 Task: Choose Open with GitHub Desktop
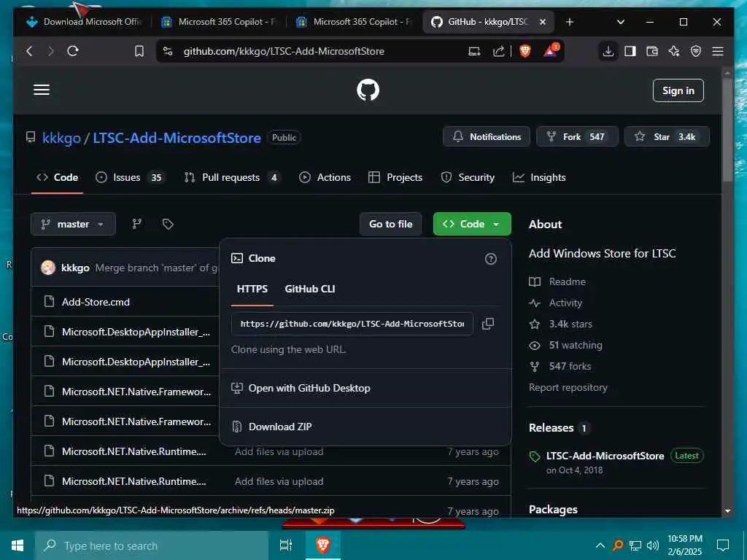click(365, 388)
